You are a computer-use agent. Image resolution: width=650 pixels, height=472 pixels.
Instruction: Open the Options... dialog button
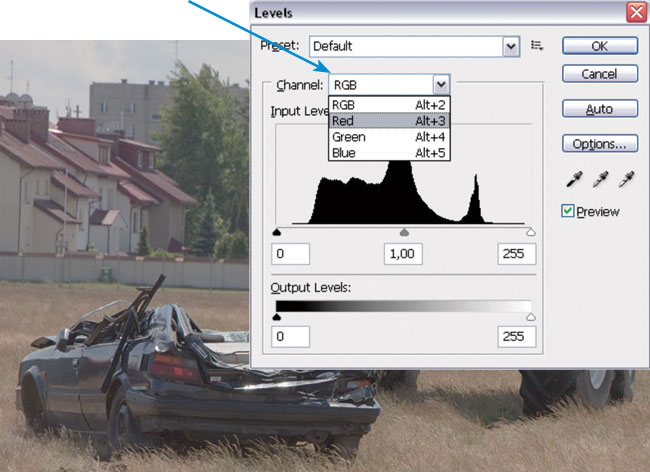[x=600, y=143]
